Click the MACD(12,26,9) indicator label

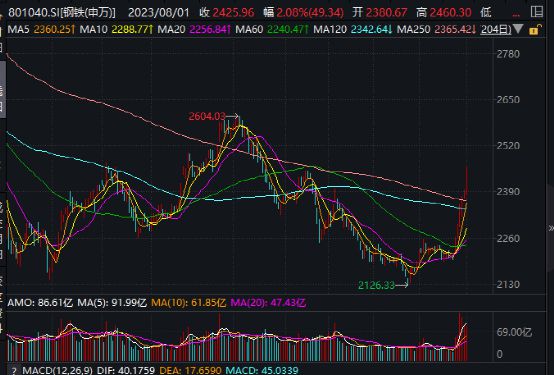(58, 370)
